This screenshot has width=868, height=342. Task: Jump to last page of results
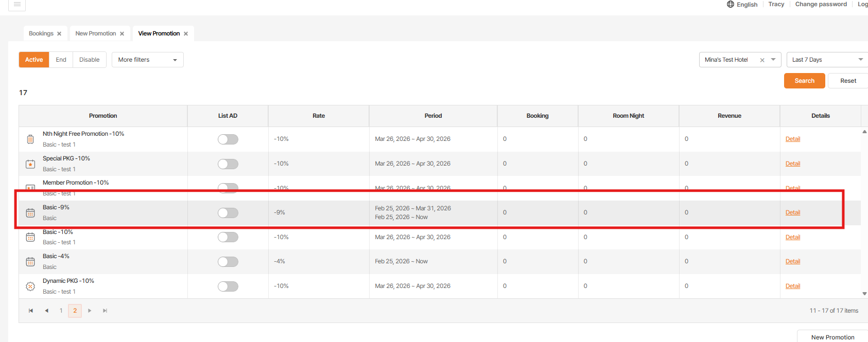105,311
